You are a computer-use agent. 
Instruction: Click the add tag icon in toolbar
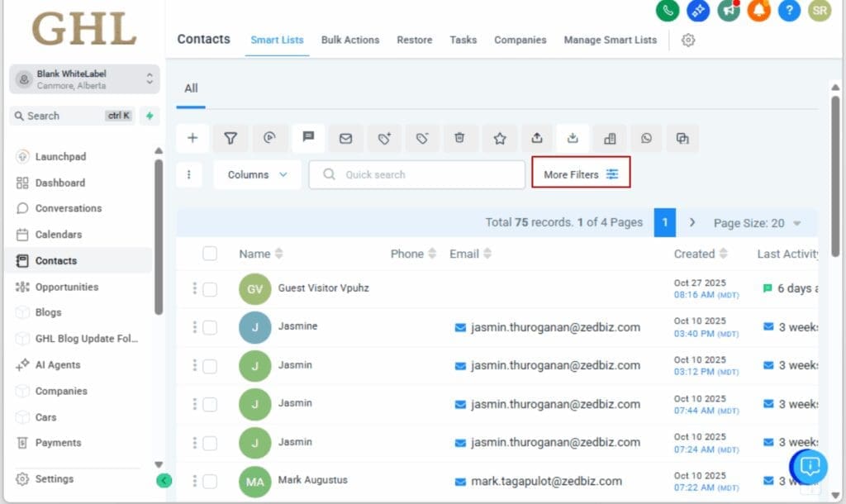pyautogui.click(x=384, y=138)
